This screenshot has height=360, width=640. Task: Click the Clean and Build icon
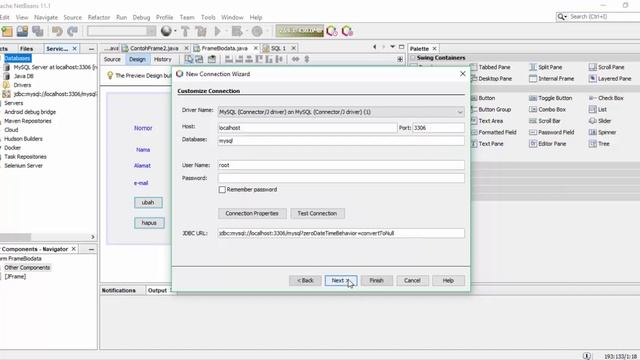click(x=201, y=31)
